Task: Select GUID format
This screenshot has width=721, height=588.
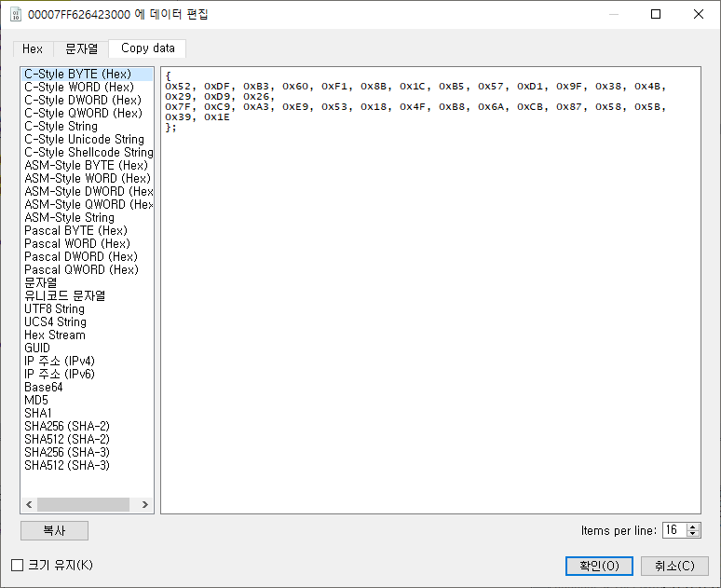Action: (88, 348)
